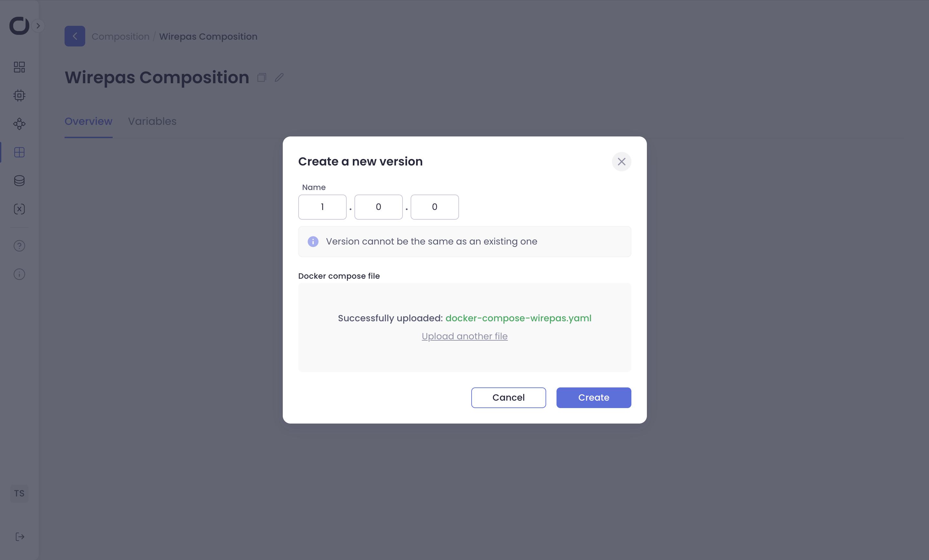Open the help question mark icon
The width and height of the screenshot is (929, 560).
click(x=19, y=246)
